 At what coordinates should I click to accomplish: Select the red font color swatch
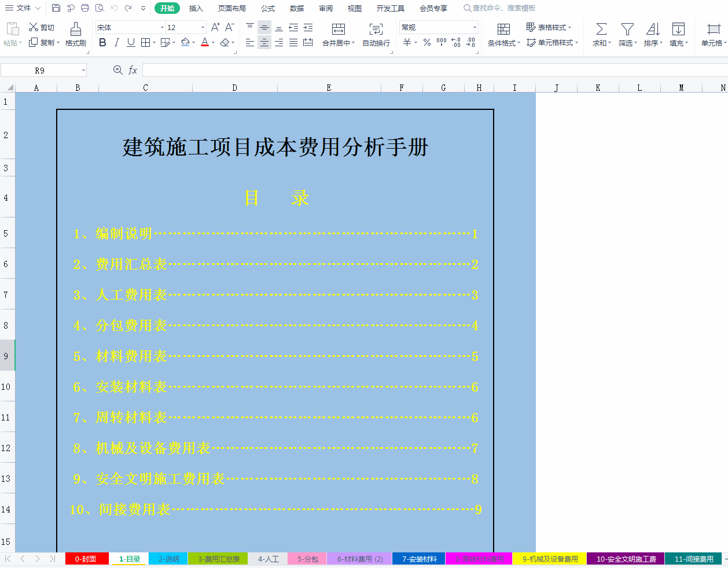pyautogui.click(x=205, y=46)
